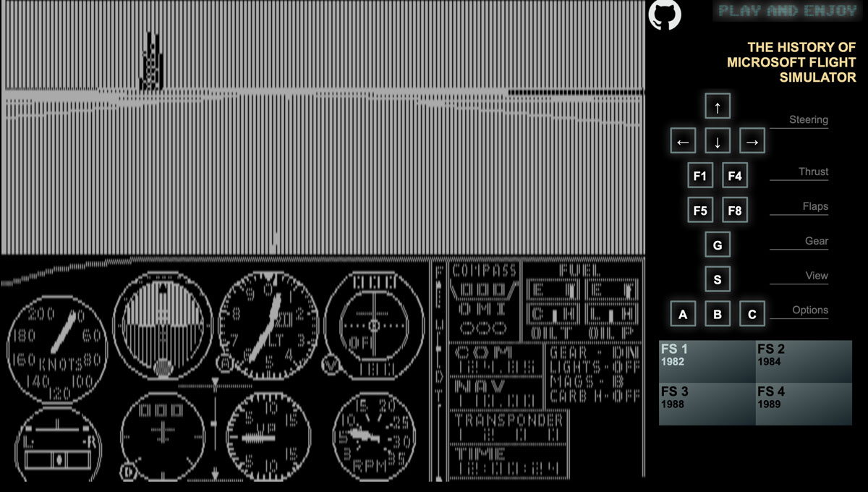Open the GitHub icon link
Viewport: 868px width, 492px height.
coord(664,14)
